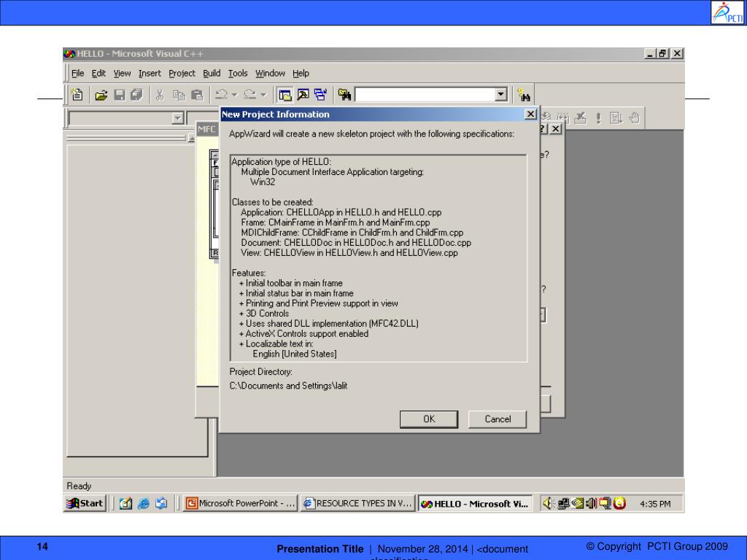Click the network computers tray icon
747x560 pixels.
click(x=563, y=503)
